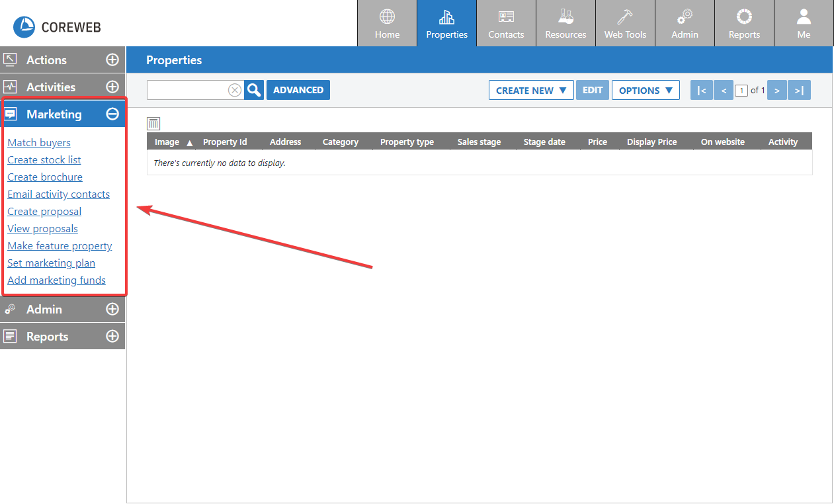The image size is (834, 504).
Task: Switch to the Contacts tab
Action: click(x=506, y=24)
